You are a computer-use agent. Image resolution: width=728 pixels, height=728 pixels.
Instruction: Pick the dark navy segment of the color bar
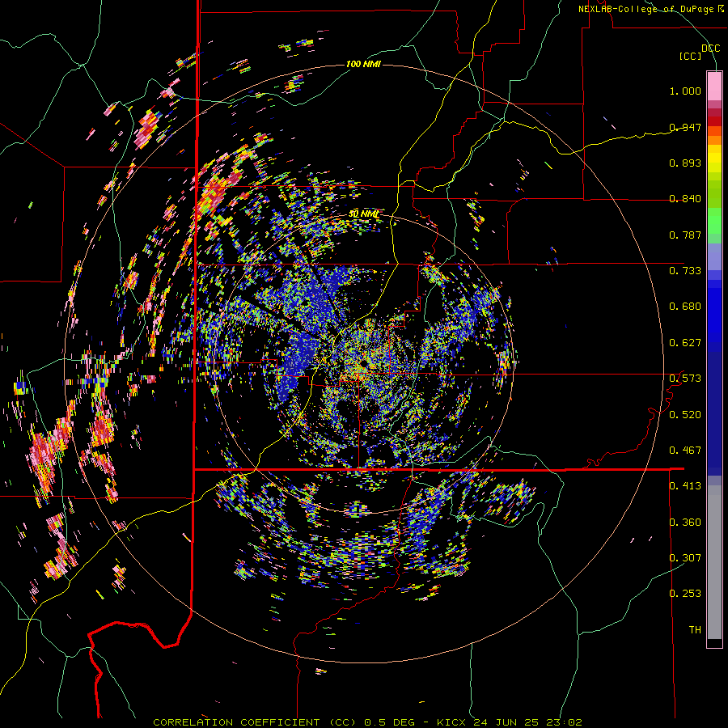(714, 413)
